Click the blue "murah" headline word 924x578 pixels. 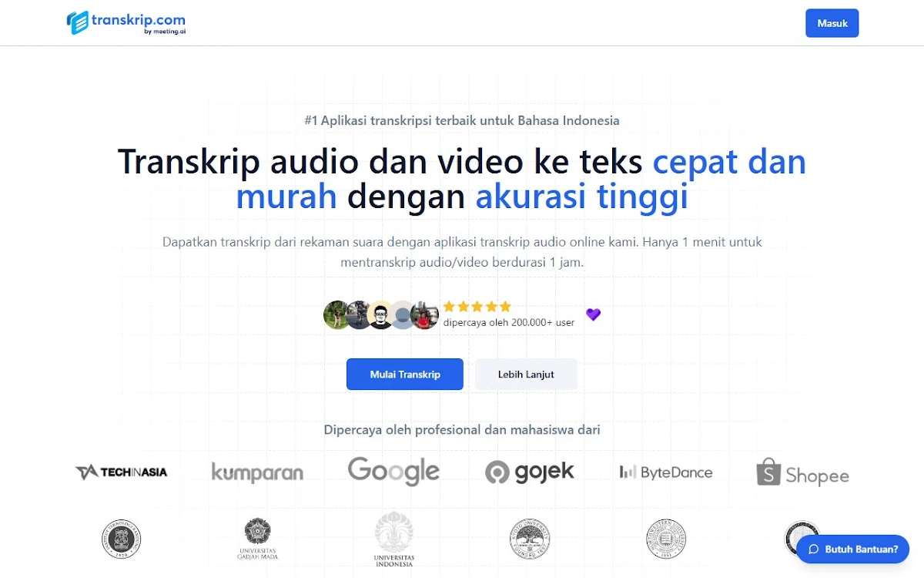click(x=286, y=197)
